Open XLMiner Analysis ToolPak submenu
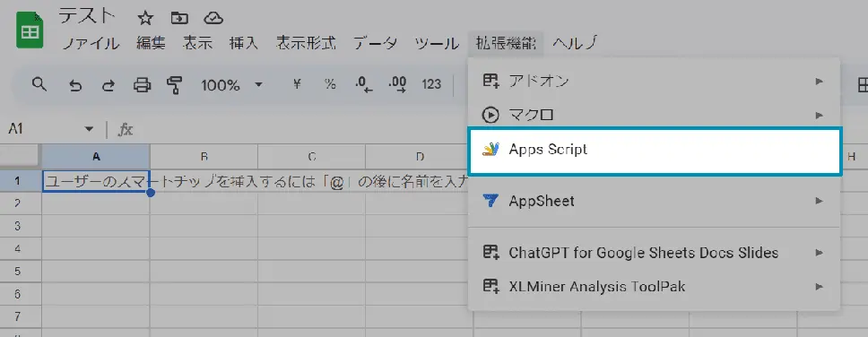The height and width of the screenshot is (337, 868). tap(655, 287)
